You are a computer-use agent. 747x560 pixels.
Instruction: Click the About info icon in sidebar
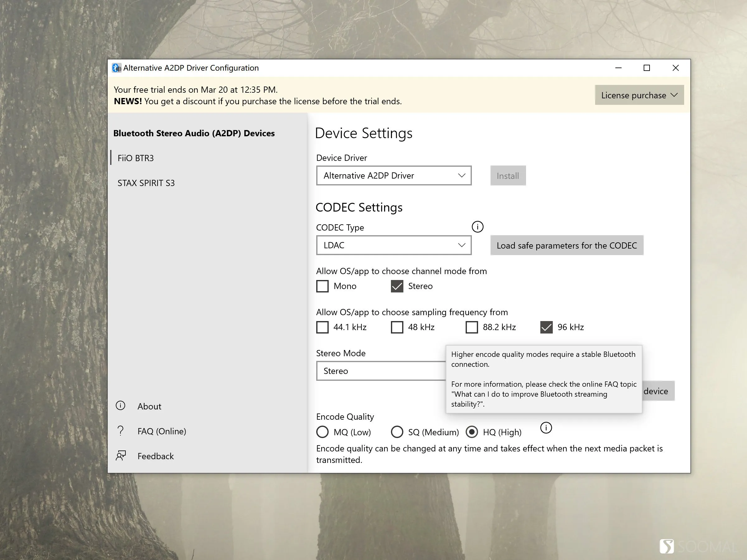(x=120, y=405)
